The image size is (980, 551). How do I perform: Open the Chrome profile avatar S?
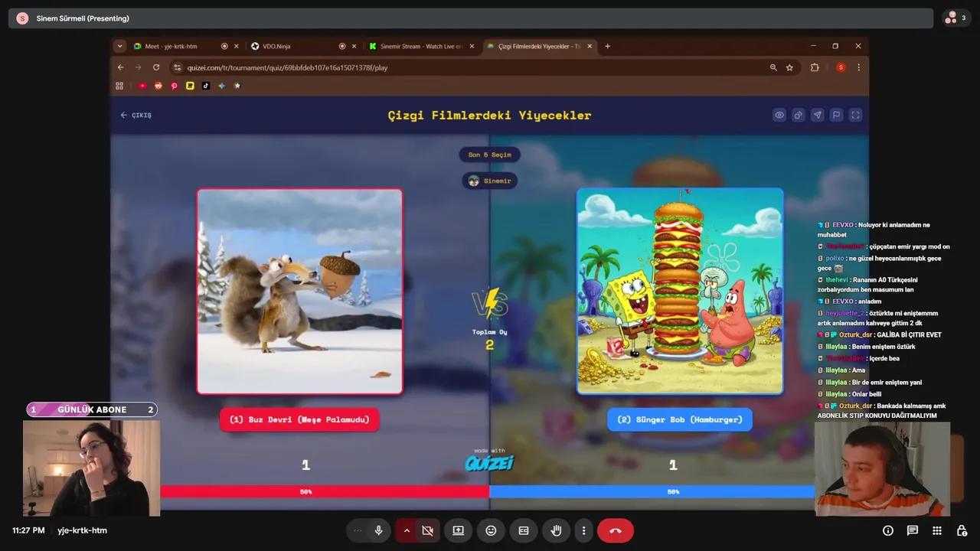(x=841, y=67)
